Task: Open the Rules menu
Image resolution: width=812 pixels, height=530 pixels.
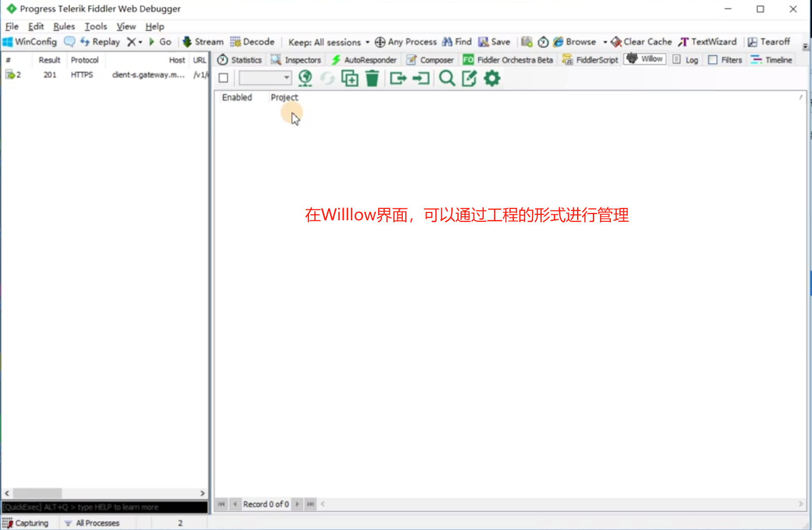Action: [64, 27]
